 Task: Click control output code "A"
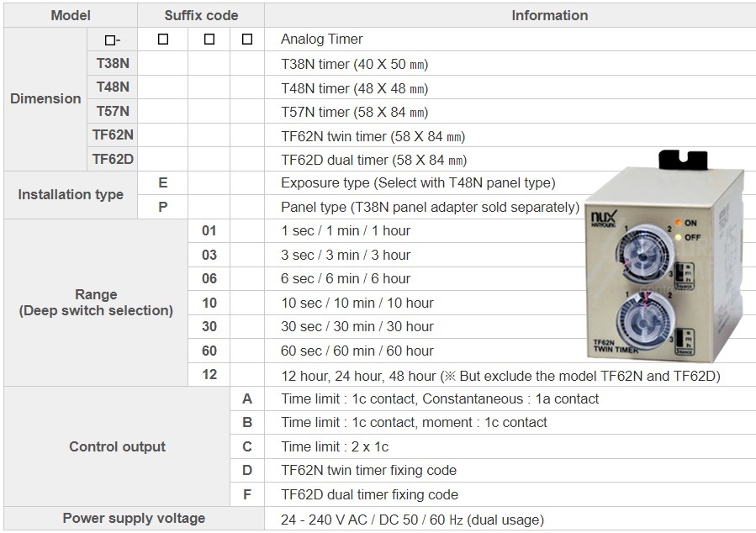(247, 399)
